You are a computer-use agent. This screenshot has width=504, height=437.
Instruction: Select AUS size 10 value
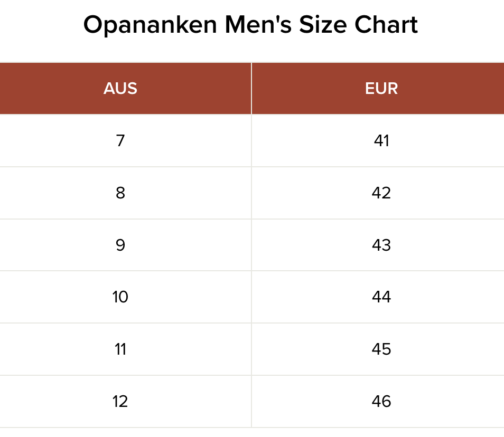coord(120,297)
